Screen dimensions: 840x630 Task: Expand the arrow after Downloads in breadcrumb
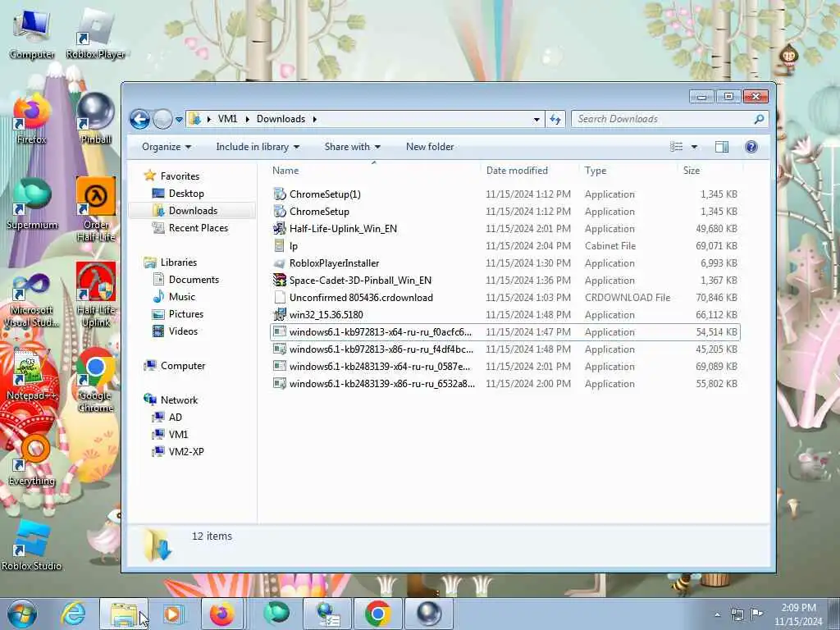(x=314, y=119)
